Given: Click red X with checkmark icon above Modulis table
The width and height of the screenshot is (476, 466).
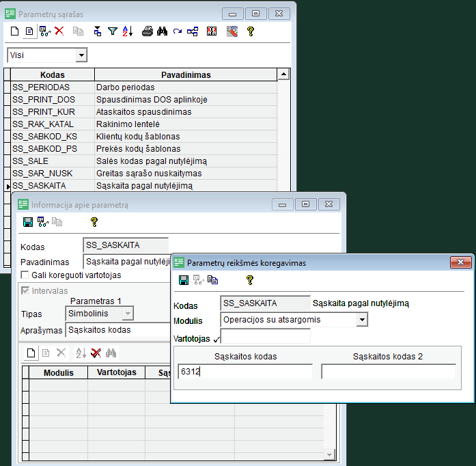Looking at the screenshot, I should tap(96, 353).
